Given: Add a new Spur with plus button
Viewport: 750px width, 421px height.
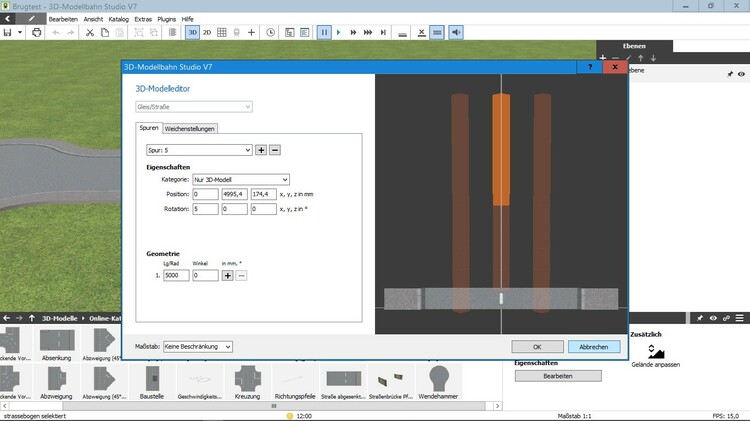Looking at the screenshot, I should pos(261,150).
